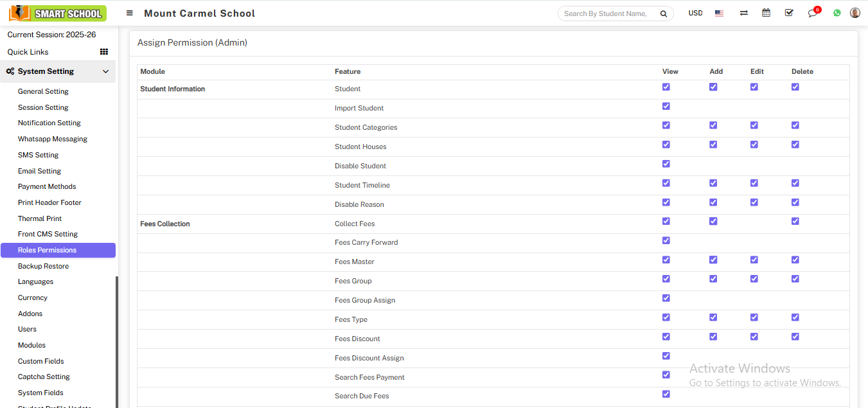This screenshot has width=868, height=408.
Task: Open General Setting in sidebar
Action: click(x=43, y=91)
